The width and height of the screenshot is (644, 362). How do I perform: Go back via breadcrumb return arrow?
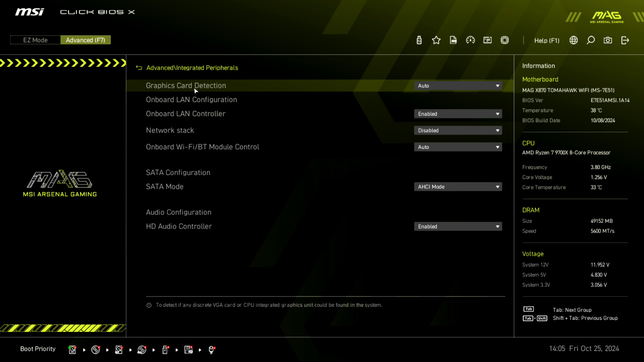coord(139,68)
